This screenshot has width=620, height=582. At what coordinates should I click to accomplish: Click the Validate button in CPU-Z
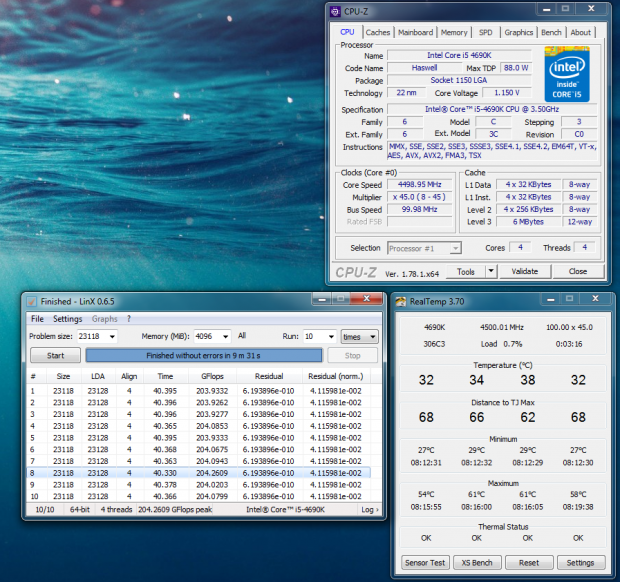coord(525,271)
